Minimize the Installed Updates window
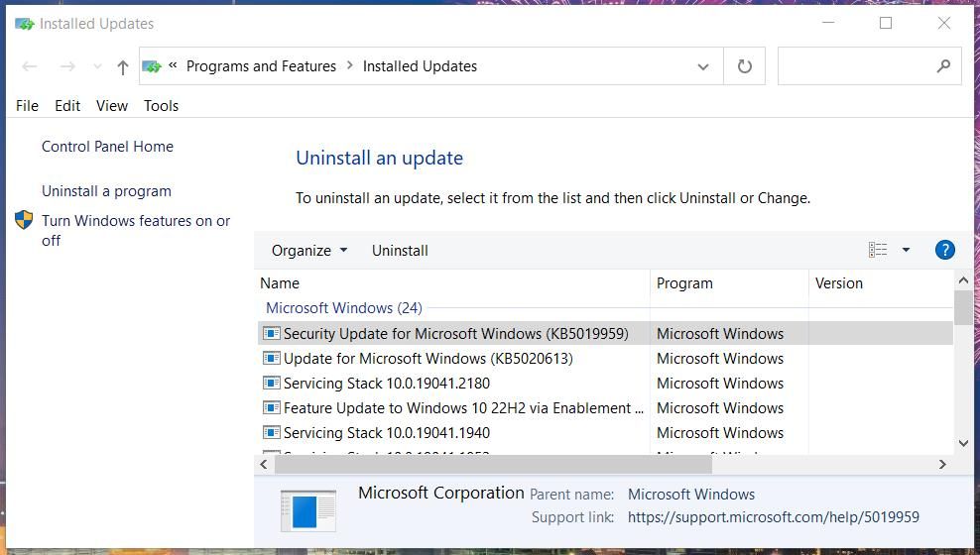The width and height of the screenshot is (980, 555). point(829,23)
